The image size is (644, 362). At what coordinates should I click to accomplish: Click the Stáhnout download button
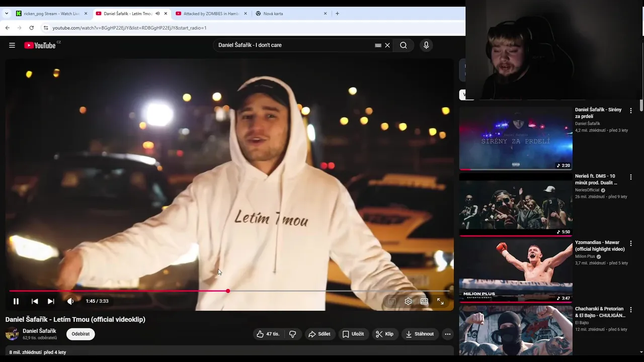[420, 334]
